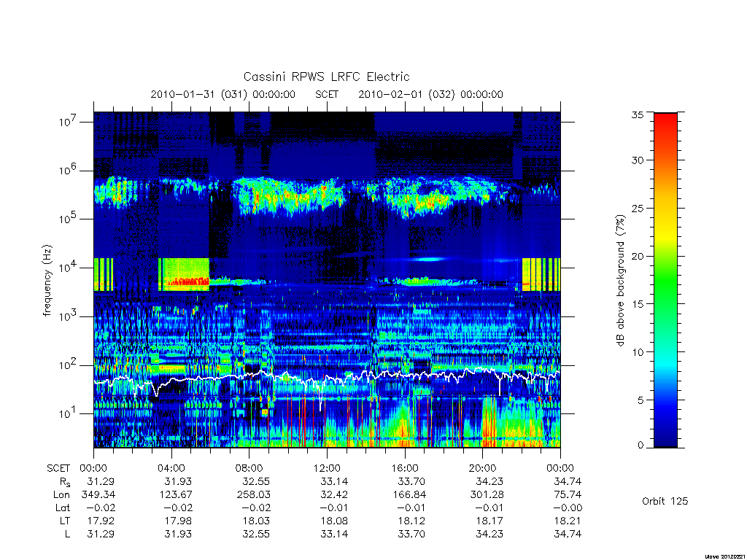The height and width of the screenshot is (560, 747).
Task: Click the colorbar tick label 30
Action: coord(638,160)
